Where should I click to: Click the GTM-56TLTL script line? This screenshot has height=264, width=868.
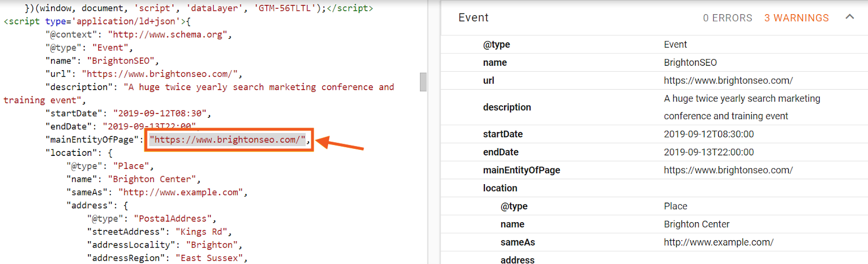click(199, 8)
